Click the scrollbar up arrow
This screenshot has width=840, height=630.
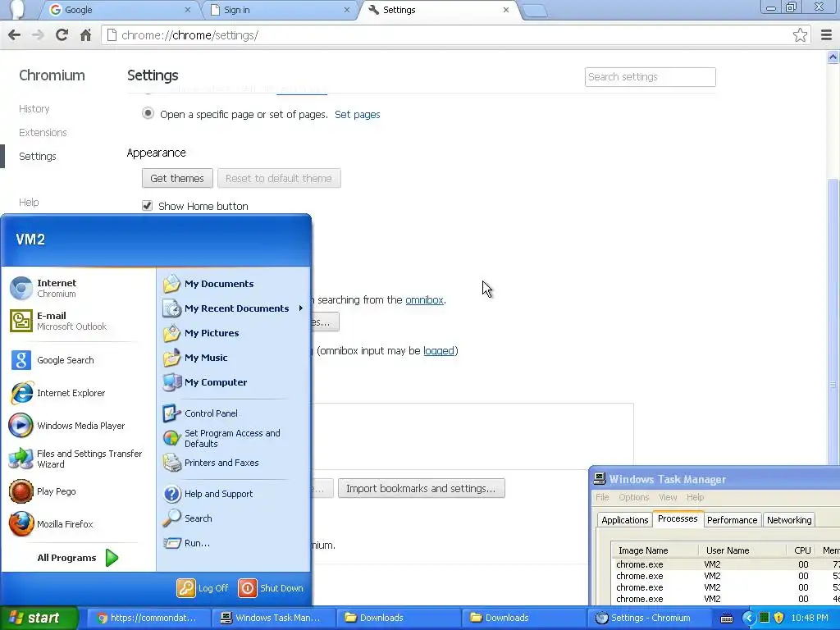tap(833, 57)
